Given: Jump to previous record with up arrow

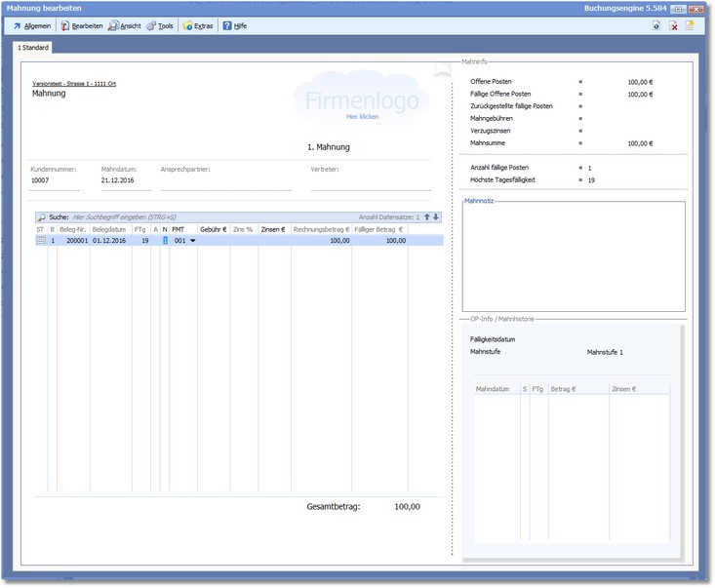Looking at the screenshot, I should point(426,216).
